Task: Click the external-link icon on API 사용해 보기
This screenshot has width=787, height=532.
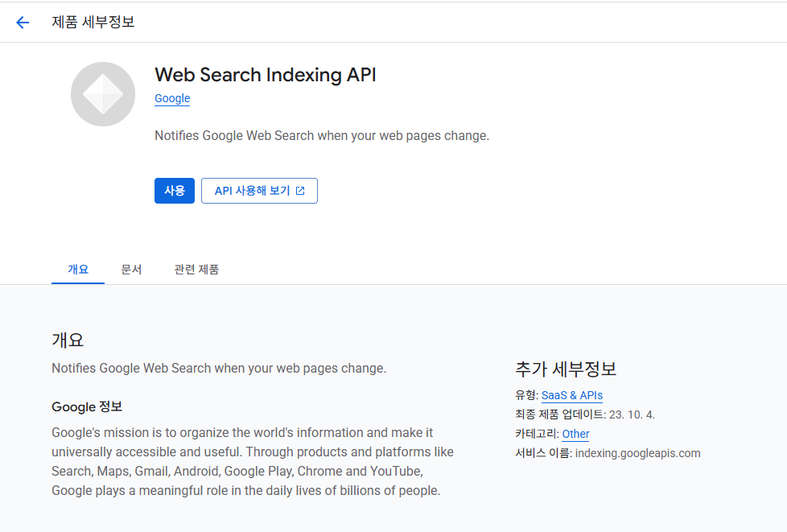Action: click(300, 191)
